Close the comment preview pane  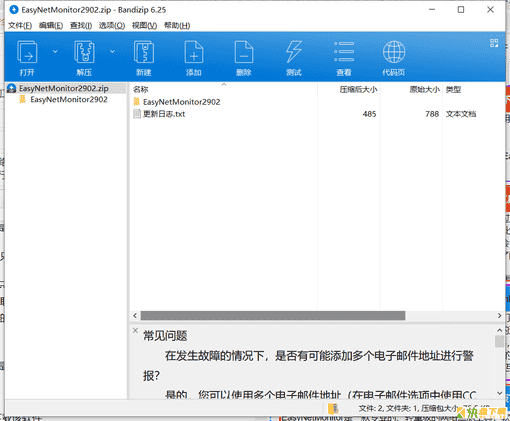pos(135,330)
